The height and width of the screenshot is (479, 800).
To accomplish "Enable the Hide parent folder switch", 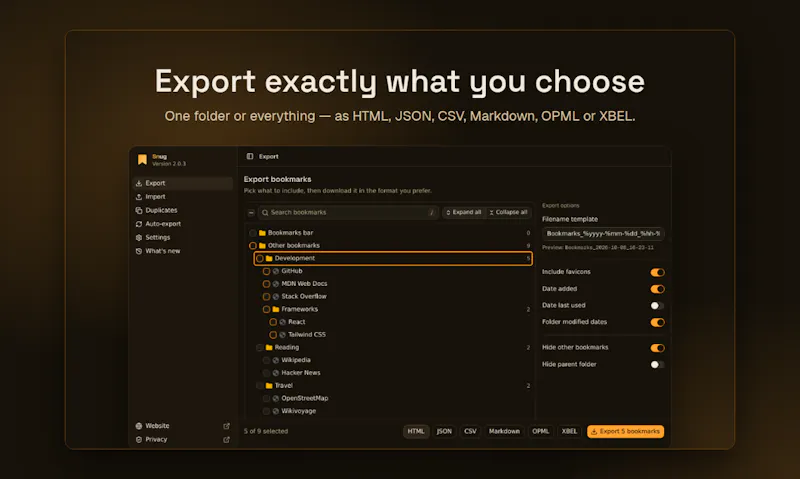I will (657, 365).
